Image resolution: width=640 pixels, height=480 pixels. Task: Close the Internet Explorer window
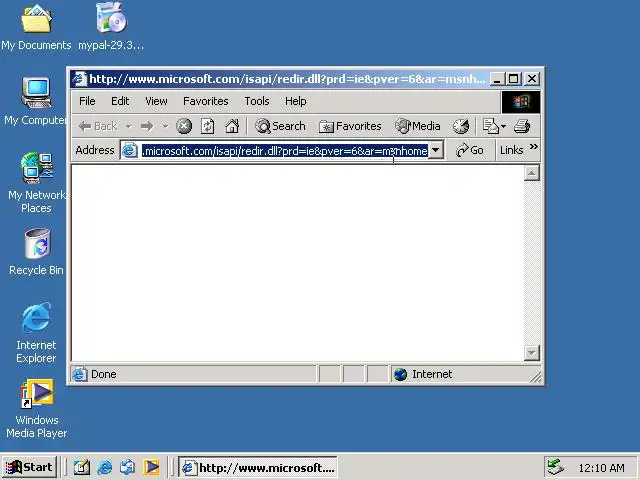pyautogui.click(x=532, y=79)
